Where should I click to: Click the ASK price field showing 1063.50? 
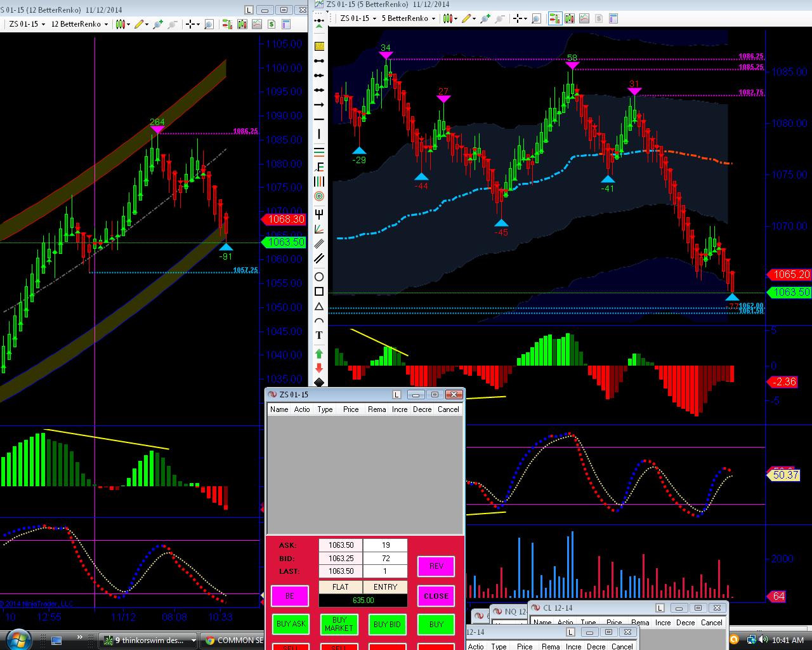click(341, 545)
